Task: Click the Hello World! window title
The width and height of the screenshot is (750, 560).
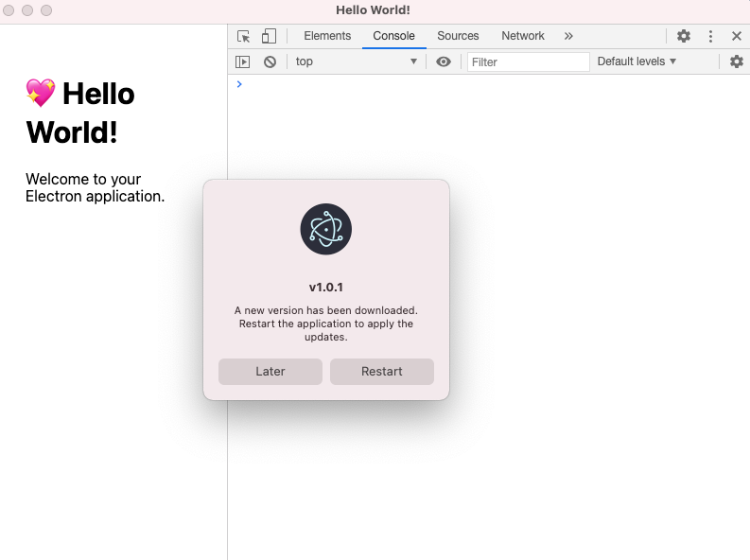Action: [373, 10]
